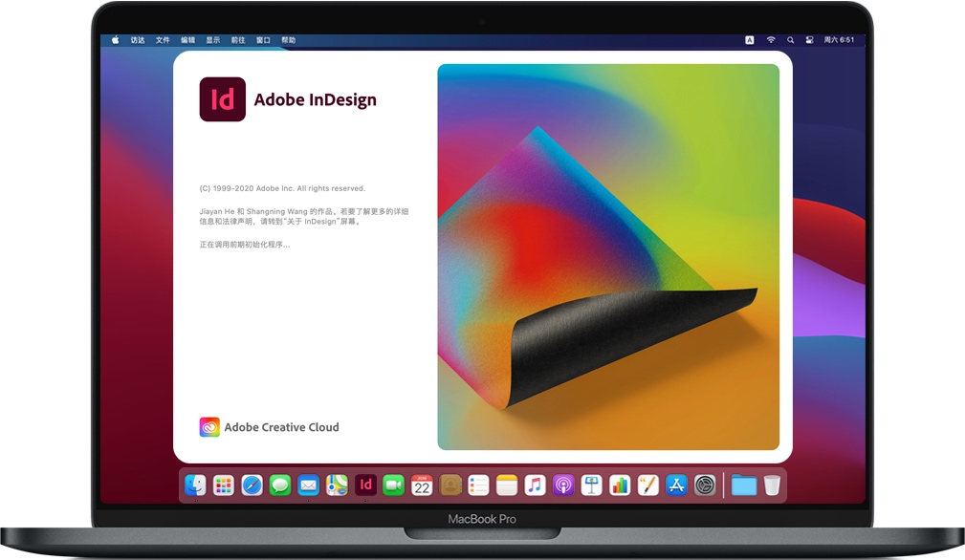965x560 pixels.
Task: Open System Preferences from the Dock
Action: coord(705,485)
